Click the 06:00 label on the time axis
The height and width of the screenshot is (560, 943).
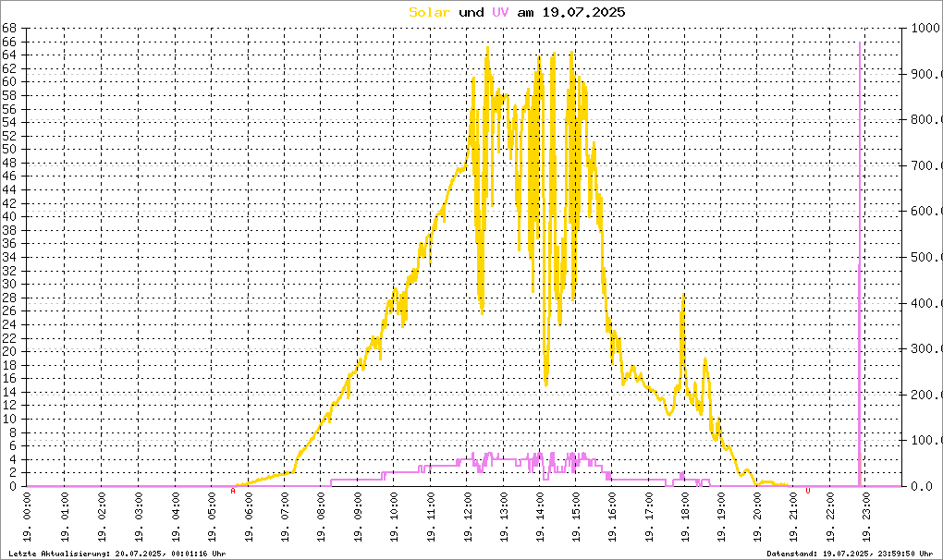click(248, 520)
